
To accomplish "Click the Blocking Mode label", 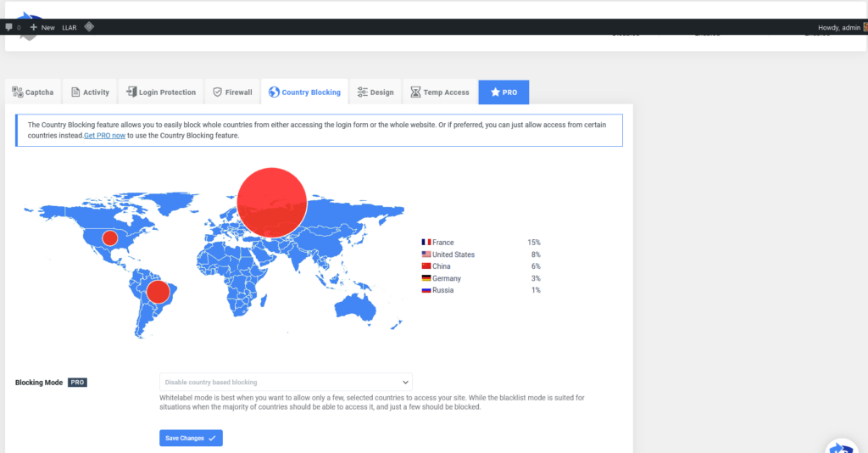I will 39,382.
